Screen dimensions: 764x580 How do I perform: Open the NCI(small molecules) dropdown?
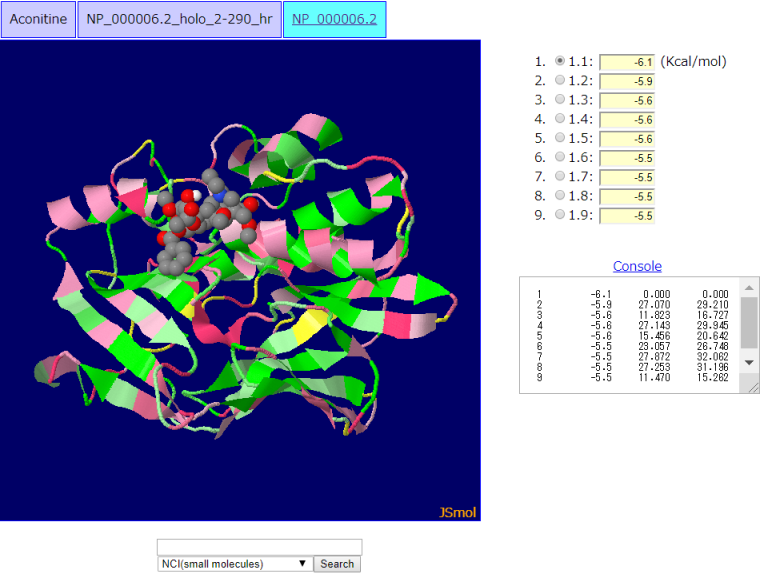[234, 564]
